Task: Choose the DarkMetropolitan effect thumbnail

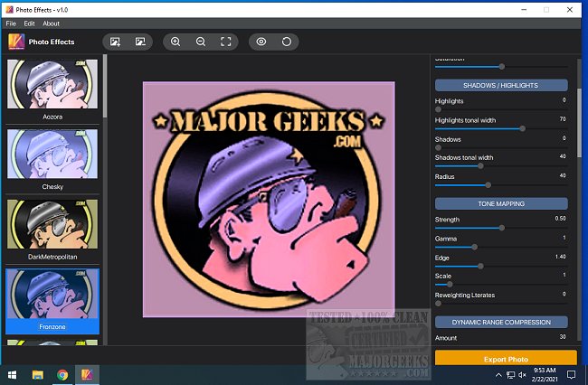Action: tap(52, 225)
